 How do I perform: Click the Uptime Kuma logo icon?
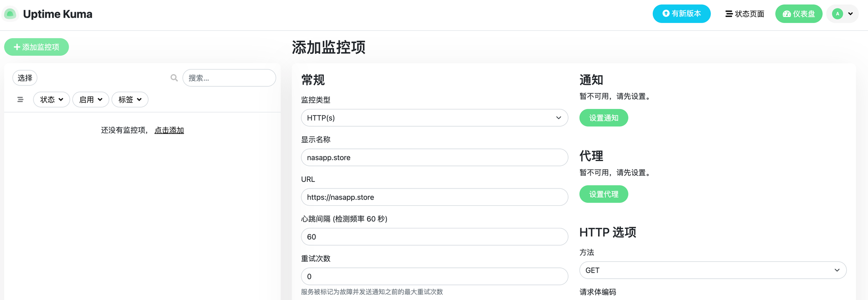pyautogui.click(x=10, y=14)
